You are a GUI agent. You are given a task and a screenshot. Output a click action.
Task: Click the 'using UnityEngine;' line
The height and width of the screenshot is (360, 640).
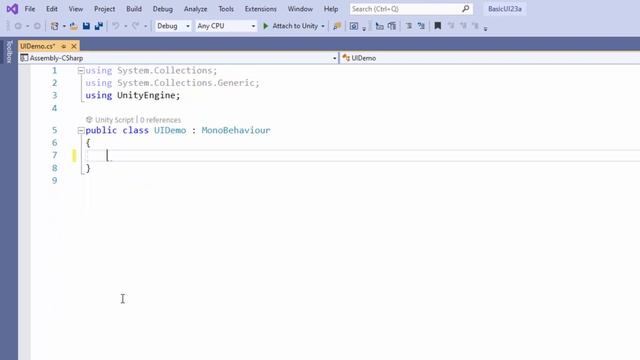(133, 95)
